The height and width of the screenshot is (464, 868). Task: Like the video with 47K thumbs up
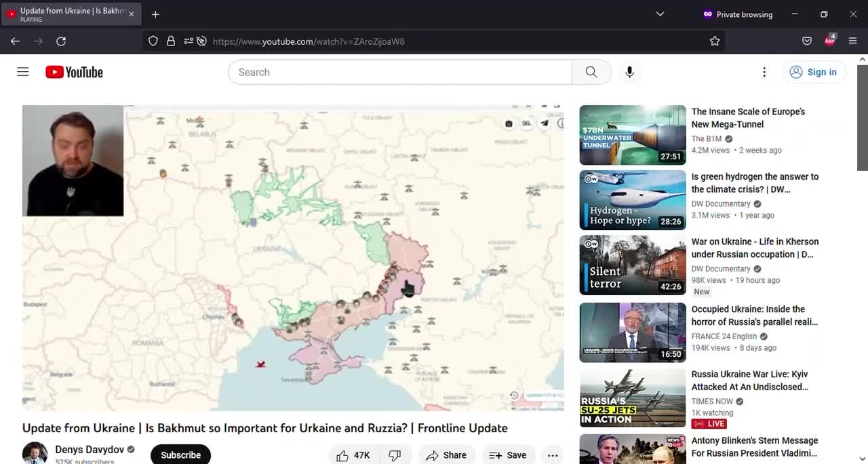click(x=353, y=455)
